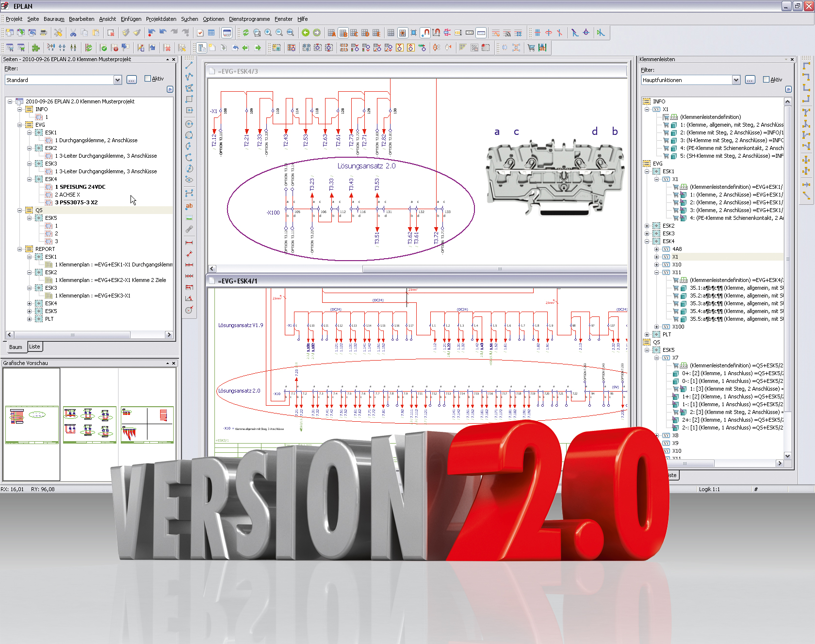Open the Standard filter dropdown
This screenshot has height=644, width=815.
[117, 80]
